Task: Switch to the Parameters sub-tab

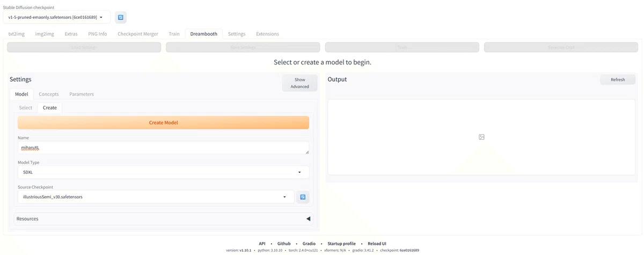Action: pos(82,94)
